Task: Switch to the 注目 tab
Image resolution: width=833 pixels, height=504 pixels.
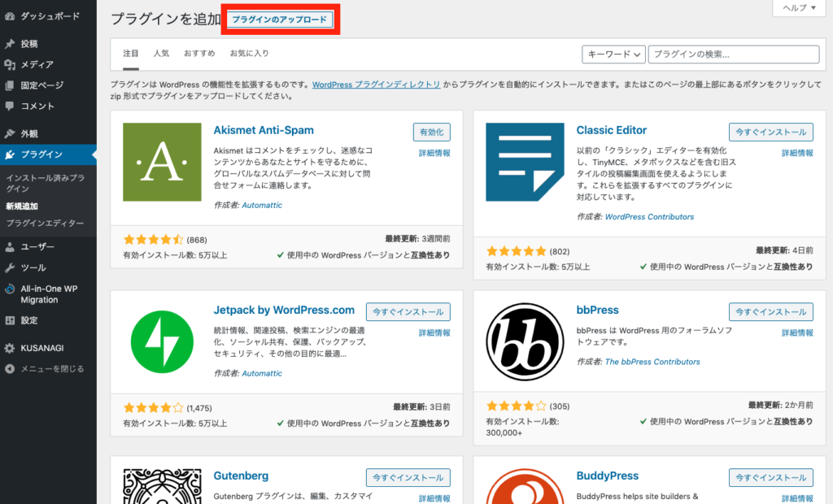Action: [x=131, y=53]
